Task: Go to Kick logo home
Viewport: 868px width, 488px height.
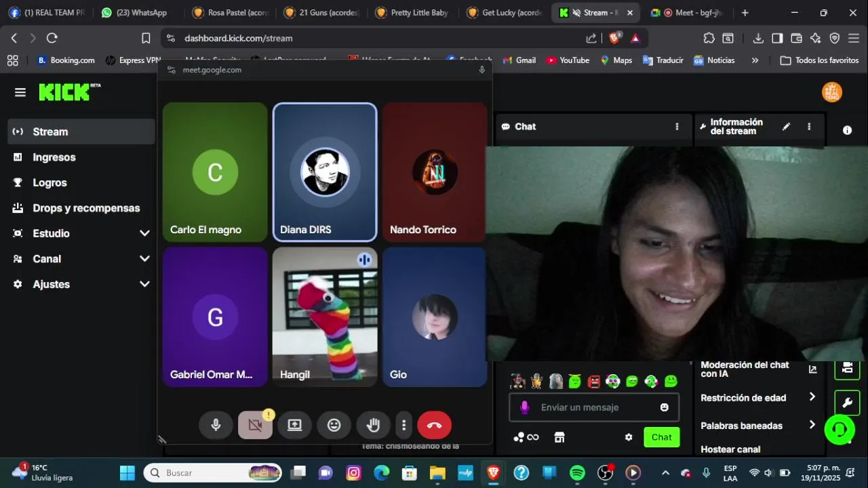Action: (69, 91)
